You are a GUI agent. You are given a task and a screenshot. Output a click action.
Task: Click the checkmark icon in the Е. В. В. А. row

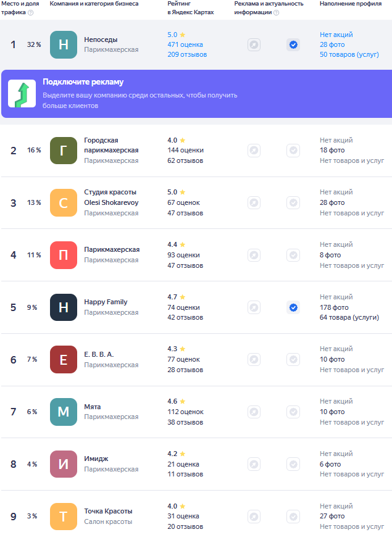pos(293,360)
